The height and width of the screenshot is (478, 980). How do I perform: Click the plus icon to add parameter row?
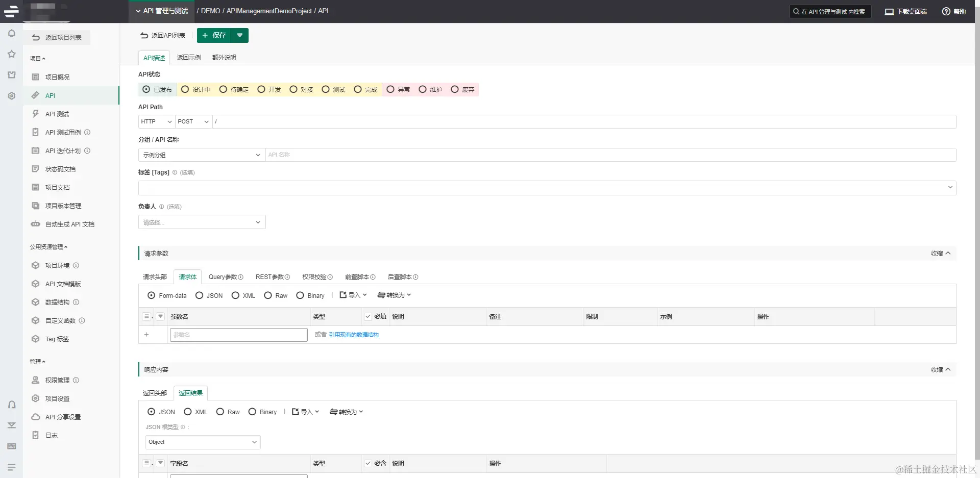146,335
